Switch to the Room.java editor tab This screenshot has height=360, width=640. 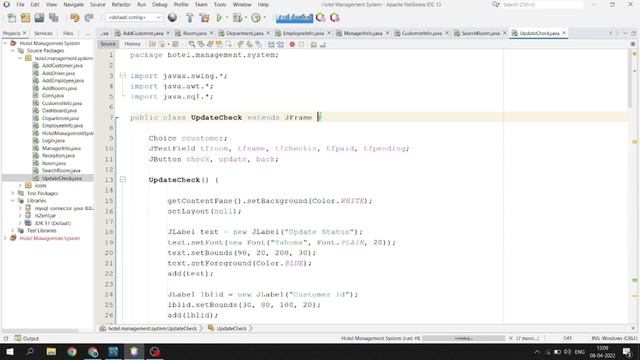click(x=195, y=33)
